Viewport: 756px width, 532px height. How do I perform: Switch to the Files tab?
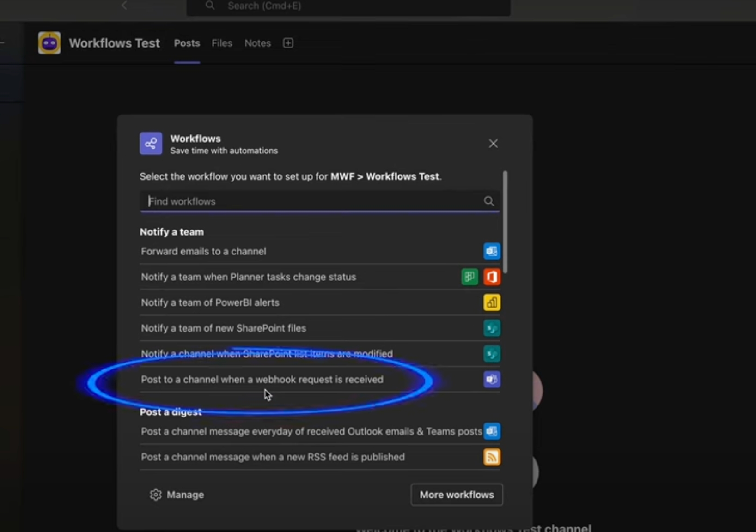(222, 43)
